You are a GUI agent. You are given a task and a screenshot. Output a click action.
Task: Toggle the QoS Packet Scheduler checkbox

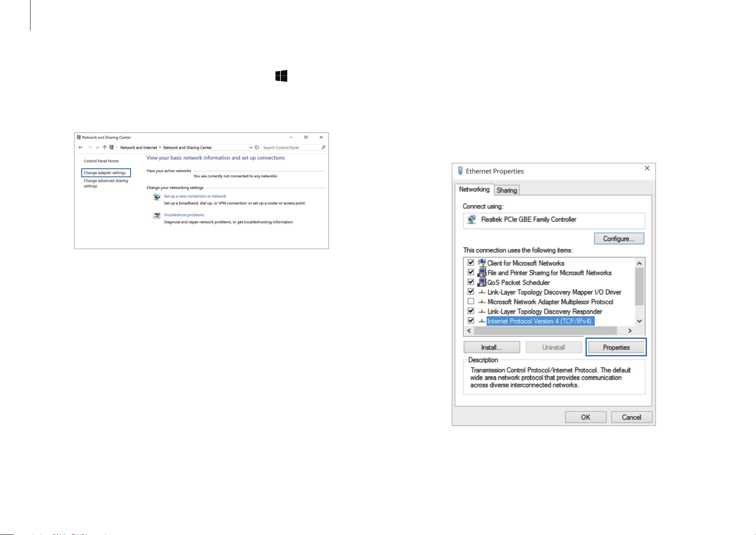pyautogui.click(x=471, y=282)
